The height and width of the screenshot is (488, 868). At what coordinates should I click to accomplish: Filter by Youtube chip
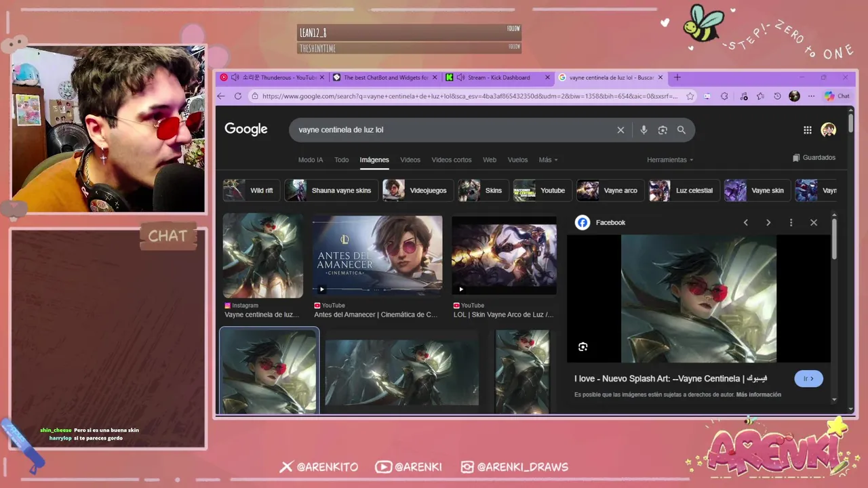point(541,190)
